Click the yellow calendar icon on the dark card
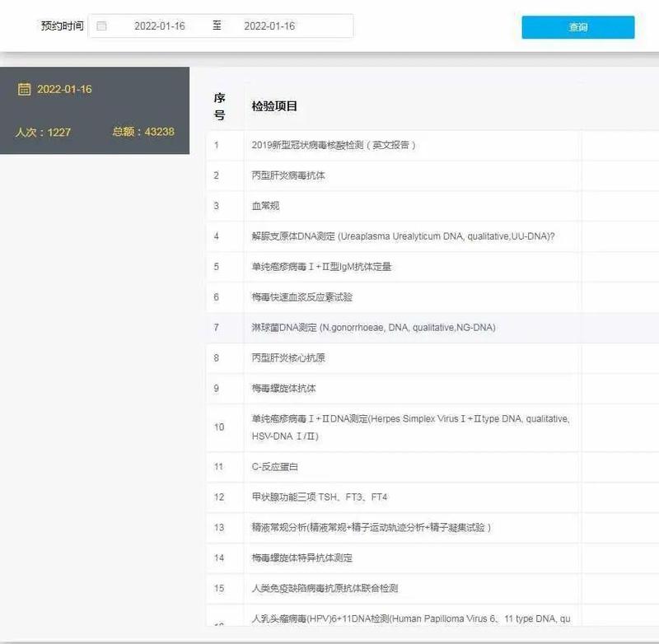The image size is (659, 644). [25, 89]
